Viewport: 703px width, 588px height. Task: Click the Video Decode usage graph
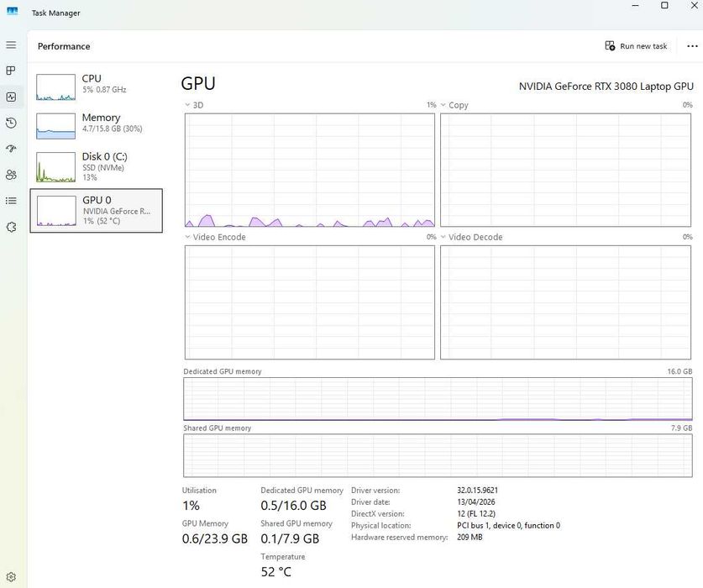point(565,302)
